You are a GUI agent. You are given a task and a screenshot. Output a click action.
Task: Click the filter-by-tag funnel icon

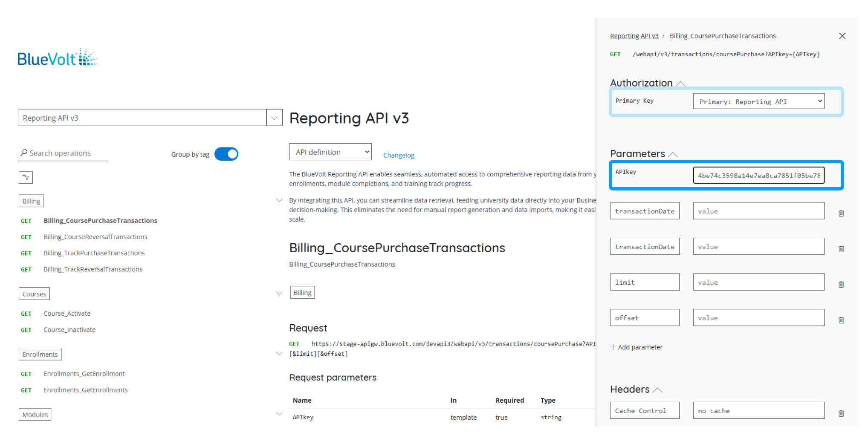(x=26, y=177)
